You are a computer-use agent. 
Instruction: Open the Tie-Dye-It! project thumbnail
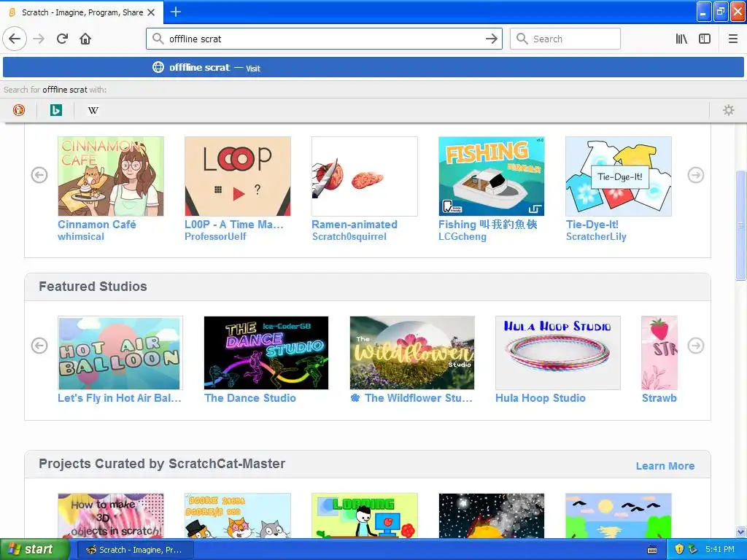(x=619, y=176)
